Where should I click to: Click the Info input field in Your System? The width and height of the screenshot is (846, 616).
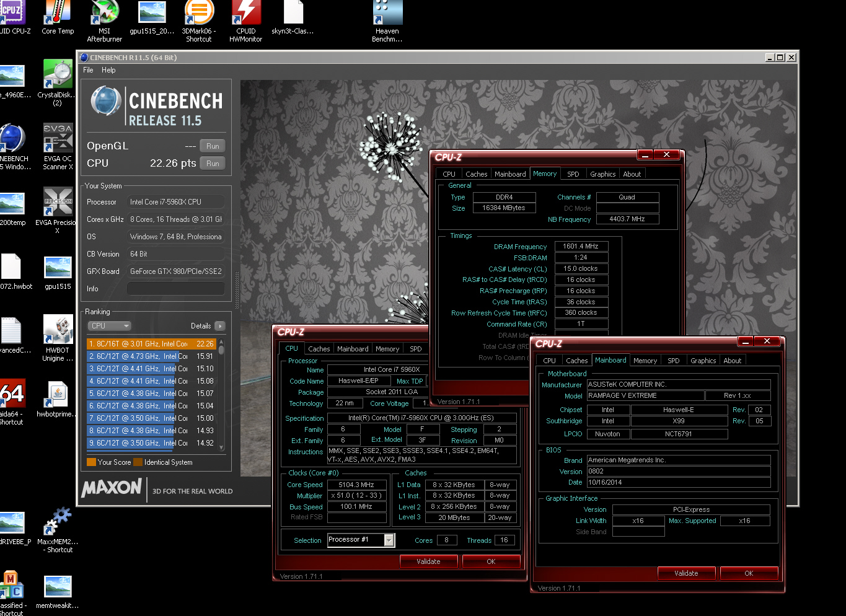tap(175, 289)
